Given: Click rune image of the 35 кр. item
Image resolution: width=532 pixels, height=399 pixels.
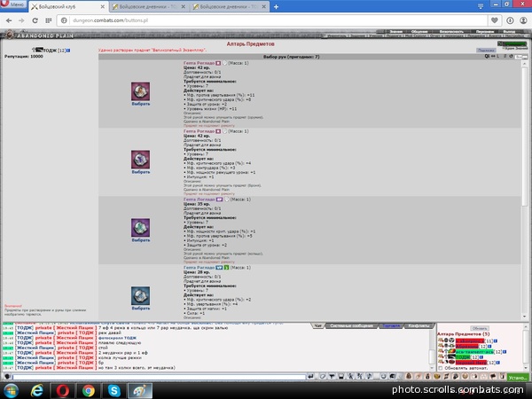Looking at the screenshot, I should click(x=140, y=228).
